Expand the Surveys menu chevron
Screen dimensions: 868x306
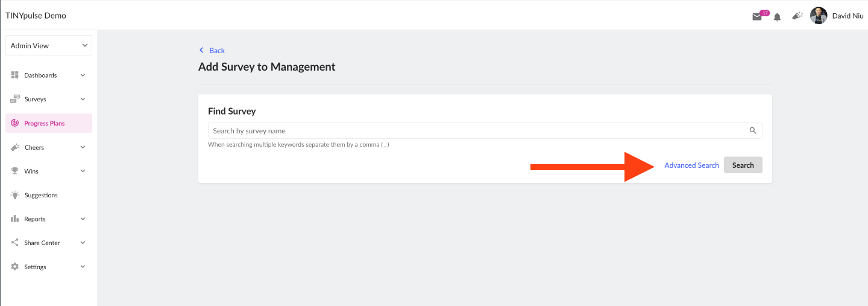pos(83,99)
